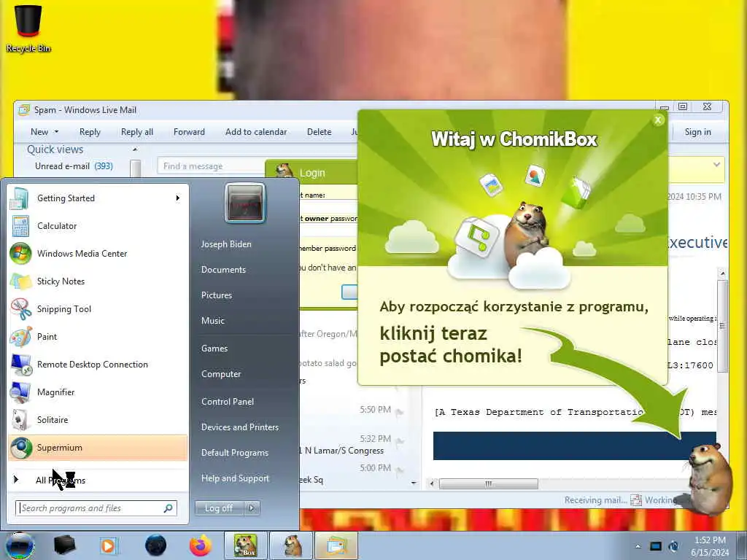The height and width of the screenshot is (560, 747).
Task: Open Games from Start menu
Action: coord(214,349)
